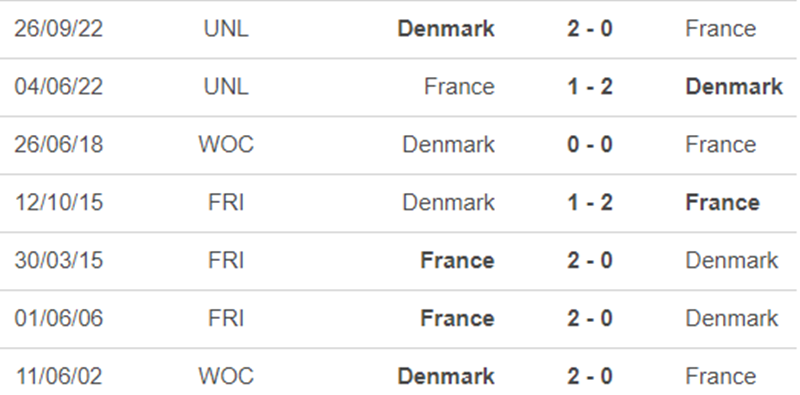The width and height of the screenshot is (800, 395).
Task: Select bold France in the 01/06/06 row
Action: pyautogui.click(x=457, y=319)
